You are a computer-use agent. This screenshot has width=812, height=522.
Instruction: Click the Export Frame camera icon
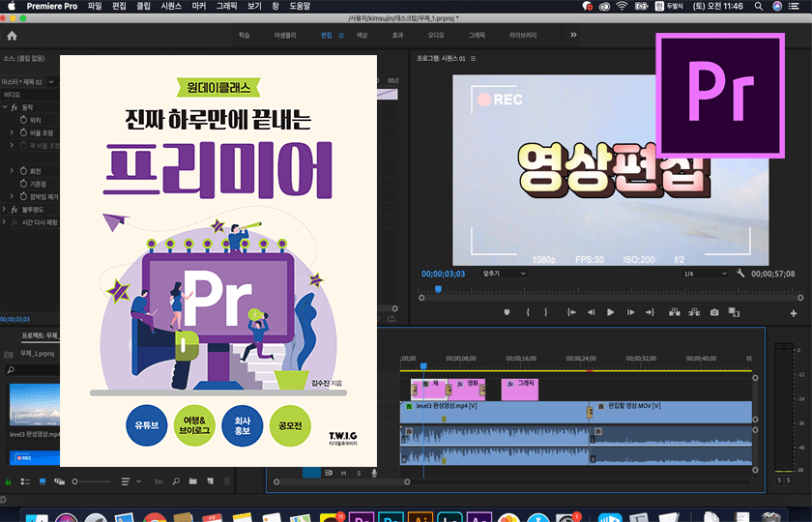[714, 312]
